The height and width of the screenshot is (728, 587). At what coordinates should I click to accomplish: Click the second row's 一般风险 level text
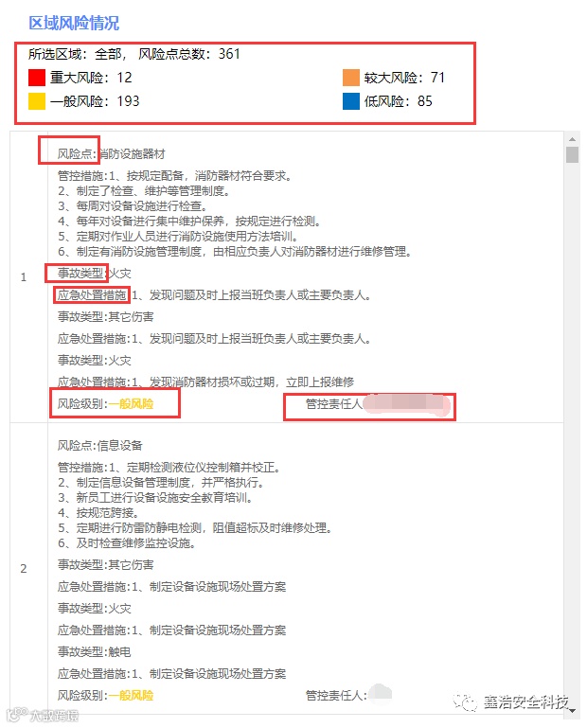(x=131, y=696)
